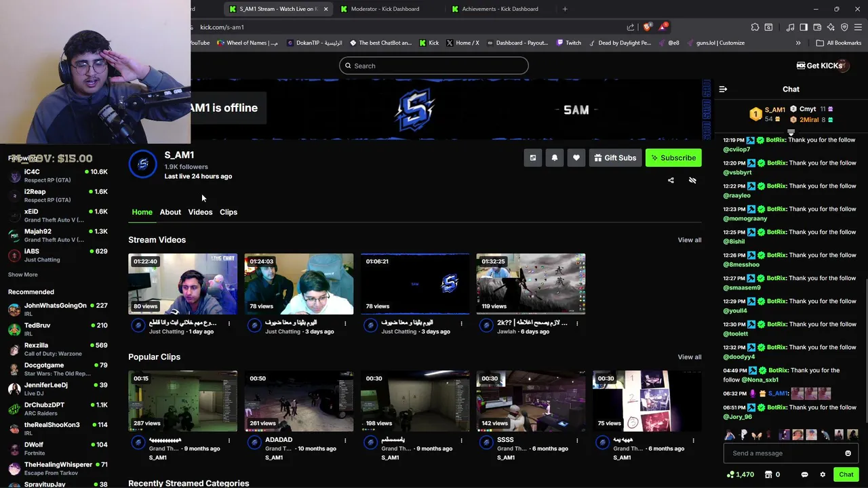Click View all for Popular Clips
The height and width of the screenshot is (488, 868).
689,357
